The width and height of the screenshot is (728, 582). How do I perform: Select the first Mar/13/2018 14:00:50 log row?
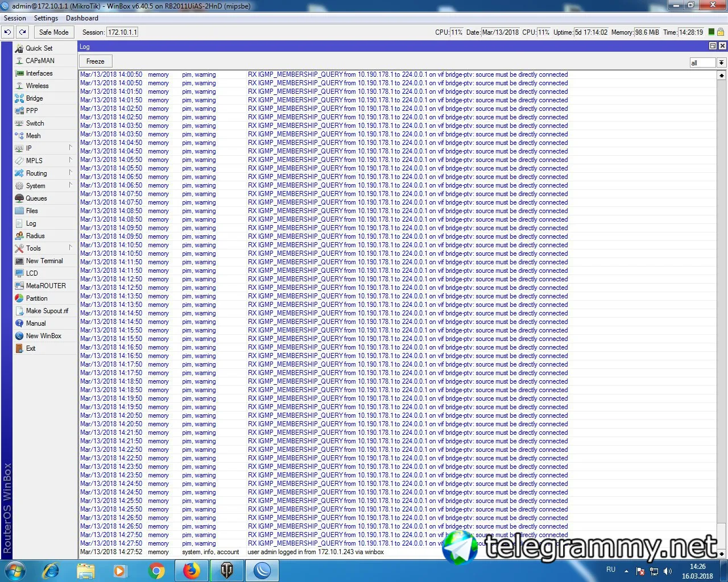coord(398,74)
